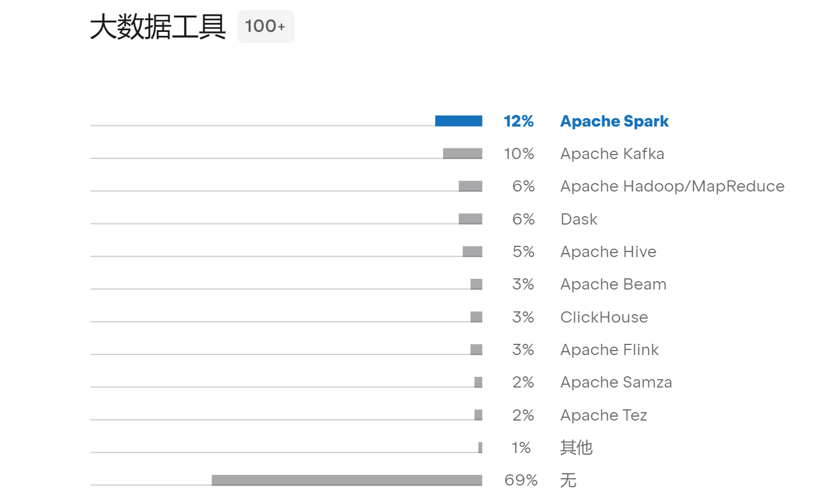This screenshot has height=504, width=819.
Task: Click the Apache Kafka label
Action: 612,154
